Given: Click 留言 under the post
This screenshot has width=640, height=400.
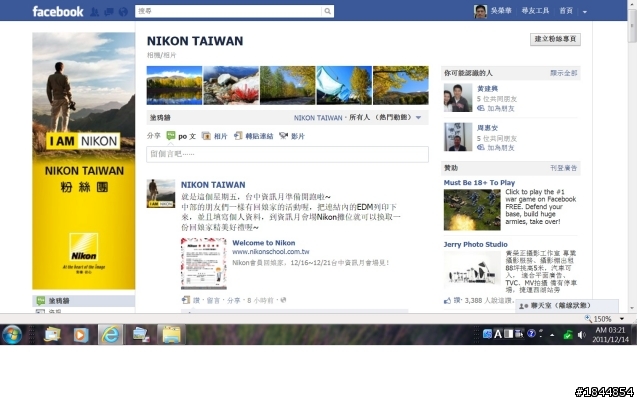Looking at the screenshot, I should point(213,300).
